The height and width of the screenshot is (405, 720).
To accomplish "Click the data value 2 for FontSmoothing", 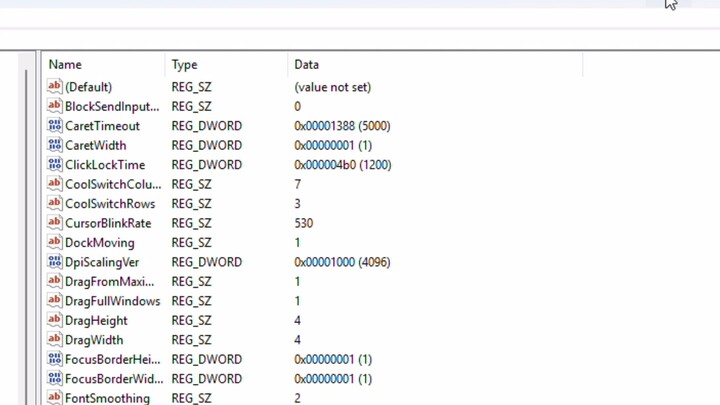I will (298, 398).
